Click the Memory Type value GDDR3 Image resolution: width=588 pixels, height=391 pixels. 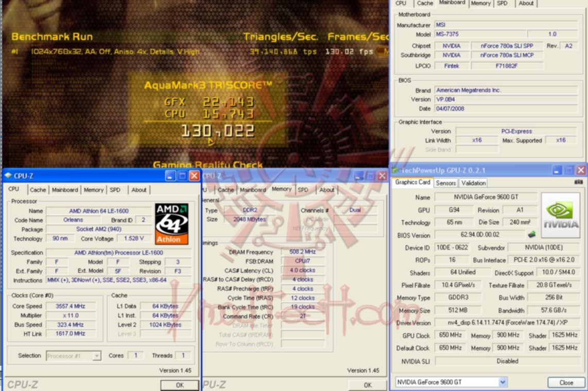point(458,297)
